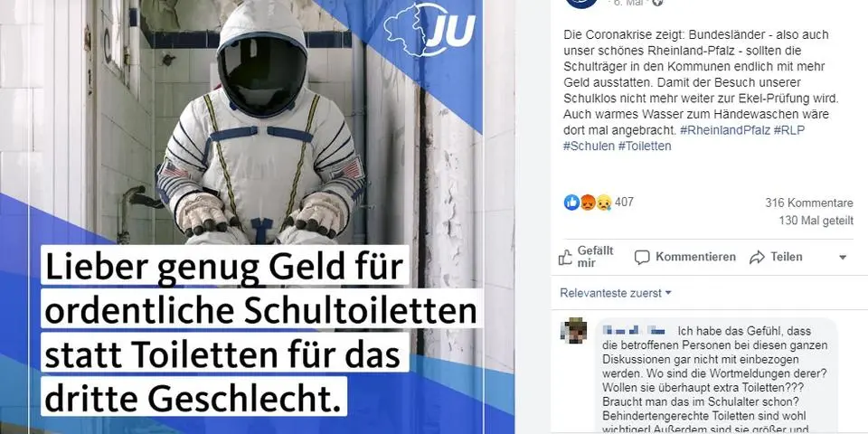Screen dimensions: 868x434
Task: Click the Teilen share arrow icon
Action: [757, 258]
